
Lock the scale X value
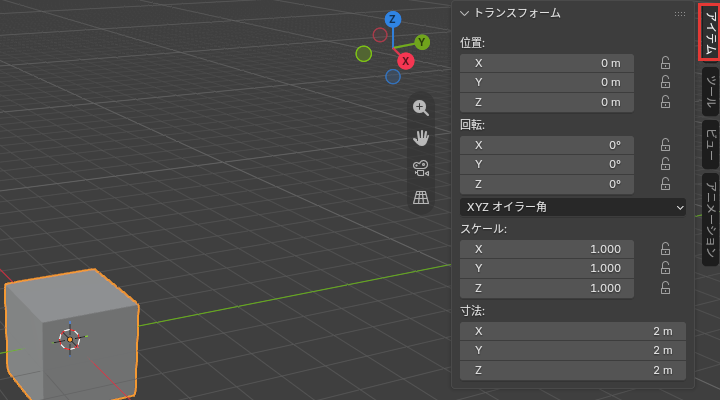coord(665,249)
